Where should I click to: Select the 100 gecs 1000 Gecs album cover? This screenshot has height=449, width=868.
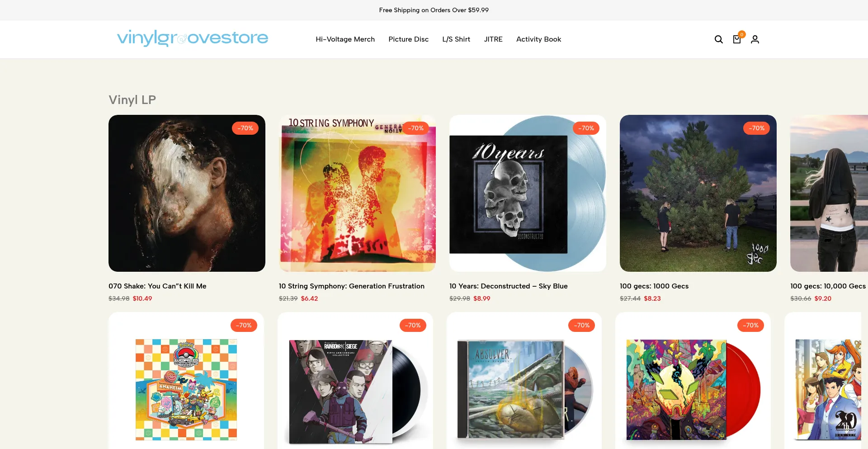[x=698, y=193]
